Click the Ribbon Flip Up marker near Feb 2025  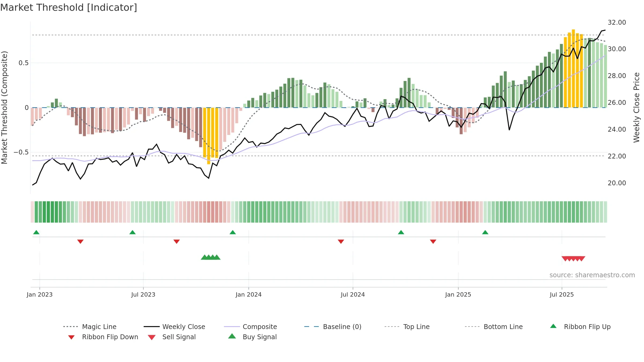[485, 232]
